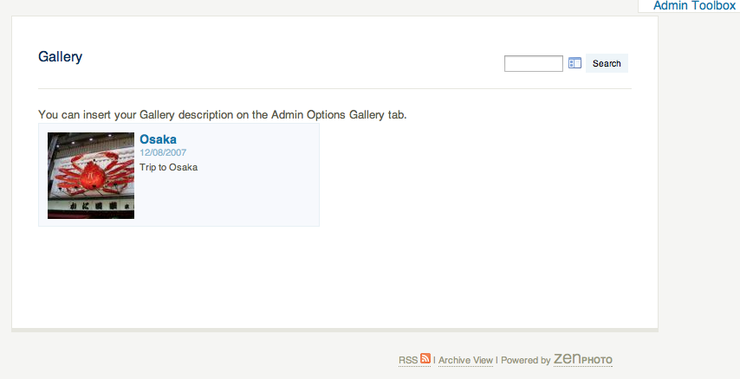The image size is (740, 379).
Task: Open the Admin Toolbox link
Action: (694, 6)
